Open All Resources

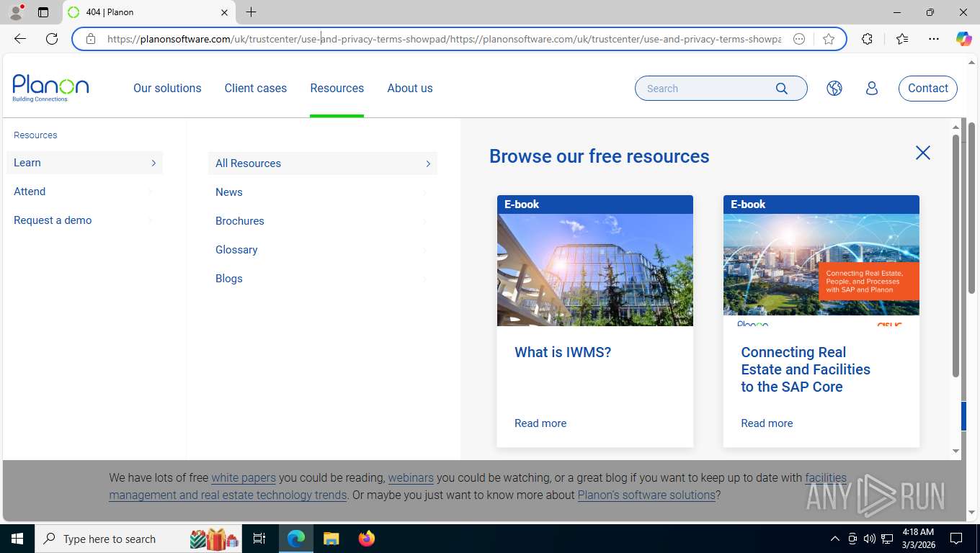coord(323,163)
